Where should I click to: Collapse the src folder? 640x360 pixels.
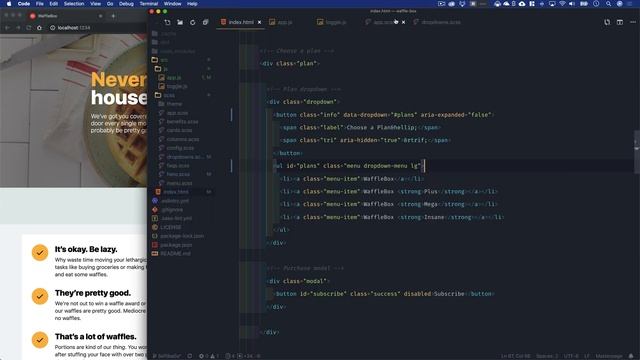(x=159, y=60)
